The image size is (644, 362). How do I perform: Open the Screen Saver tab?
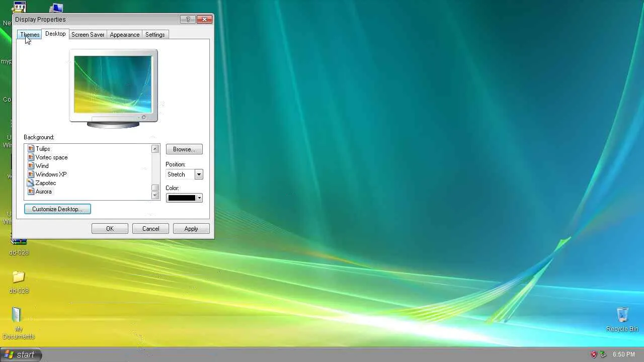point(88,35)
